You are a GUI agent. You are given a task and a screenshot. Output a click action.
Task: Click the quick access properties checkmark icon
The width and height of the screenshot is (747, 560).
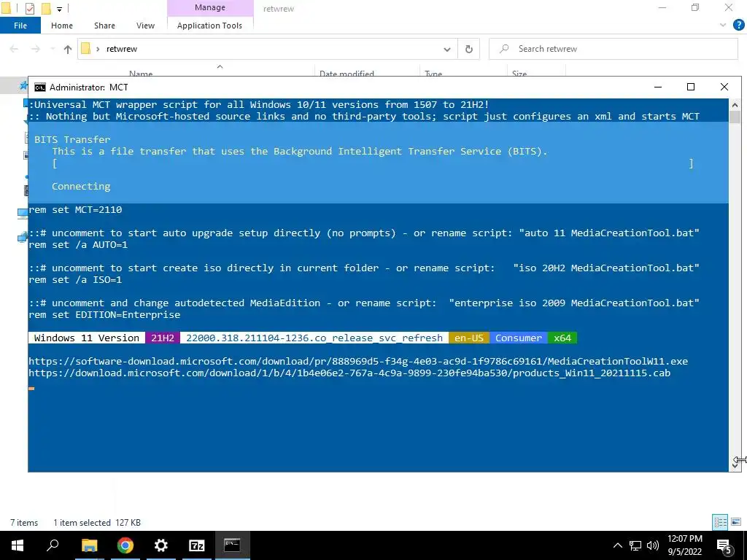coord(29,9)
